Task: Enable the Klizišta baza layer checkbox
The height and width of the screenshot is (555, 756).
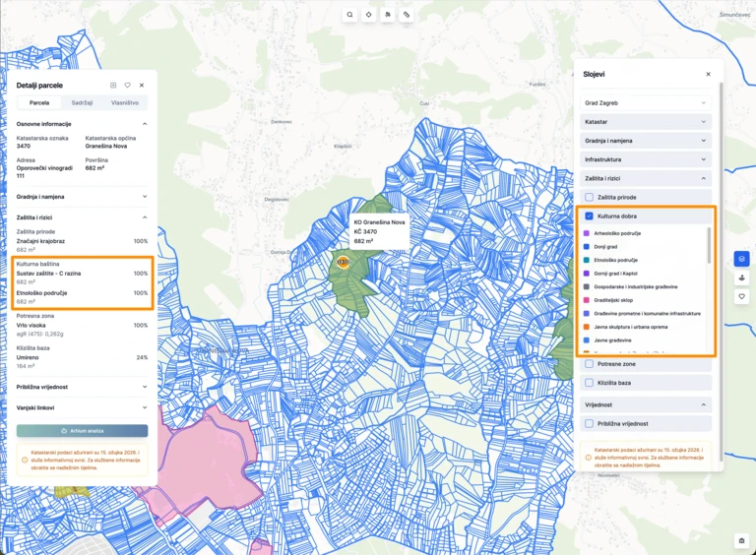Action: (x=589, y=382)
